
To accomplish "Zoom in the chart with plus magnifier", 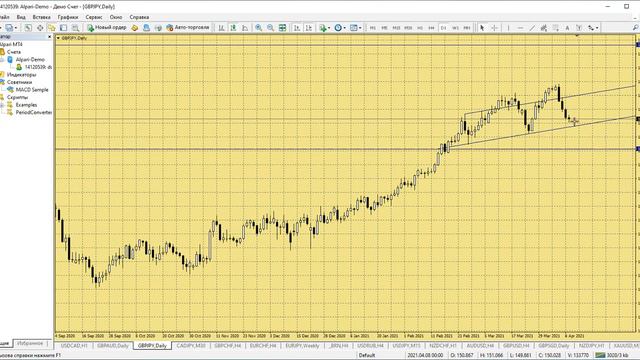I will coord(258,28).
